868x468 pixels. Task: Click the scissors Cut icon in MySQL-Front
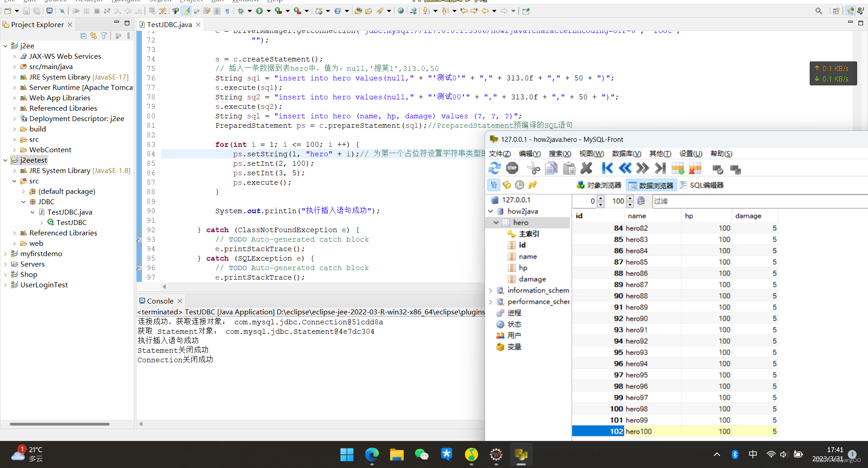(x=533, y=168)
